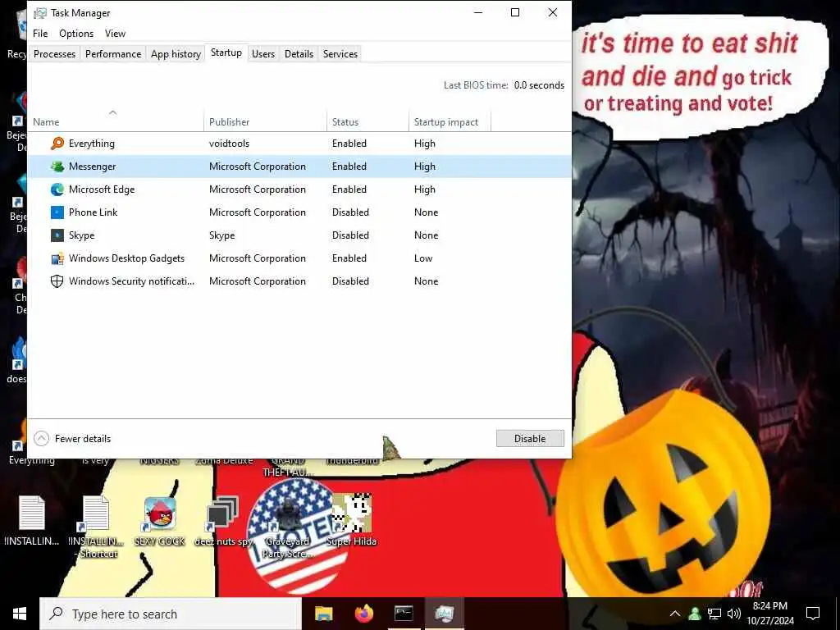Viewport: 840px width, 630px height.
Task: Open the View menu
Action: click(115, 33)
